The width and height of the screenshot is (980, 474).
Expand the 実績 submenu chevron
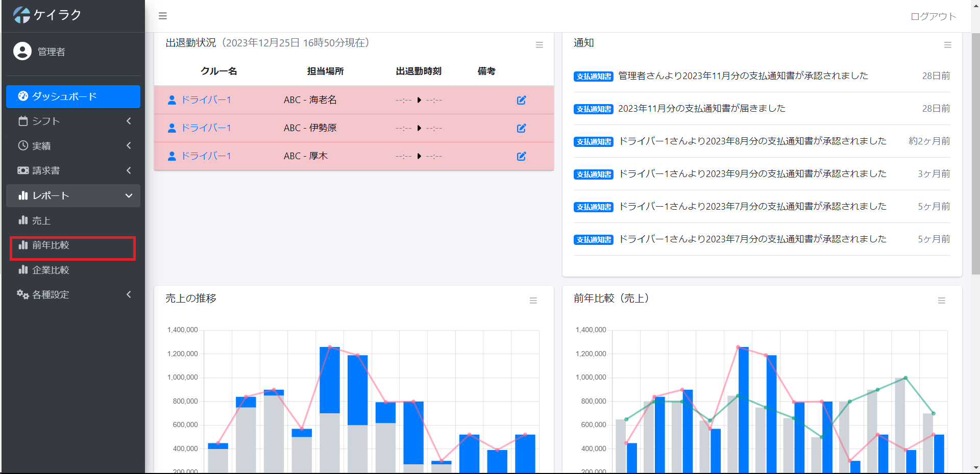[x=129, y=145]
